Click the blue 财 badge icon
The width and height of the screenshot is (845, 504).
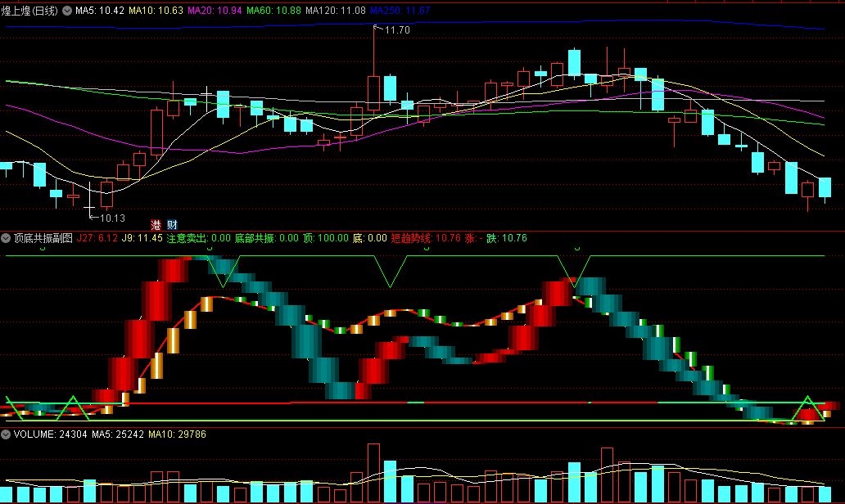172,225
